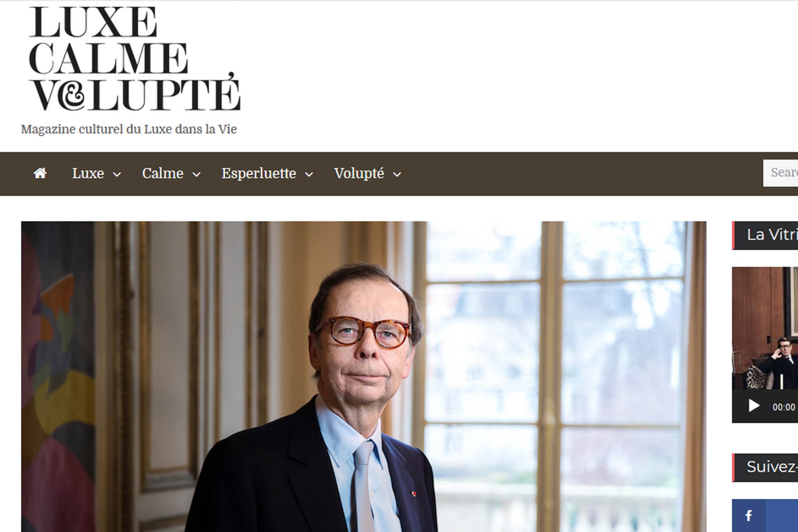Click the Suivez-nous widget heading
The width and height of the screenshot is (798, 532).
tap(772, 467)
